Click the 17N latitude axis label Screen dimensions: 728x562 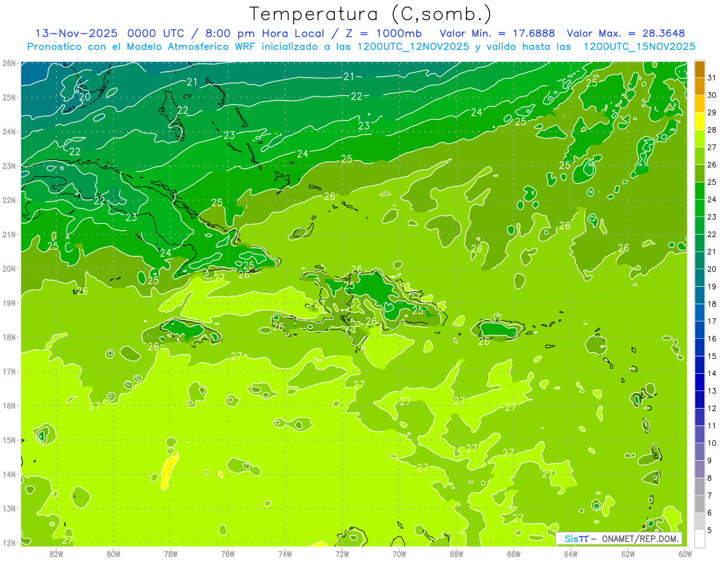click(9, 371)
